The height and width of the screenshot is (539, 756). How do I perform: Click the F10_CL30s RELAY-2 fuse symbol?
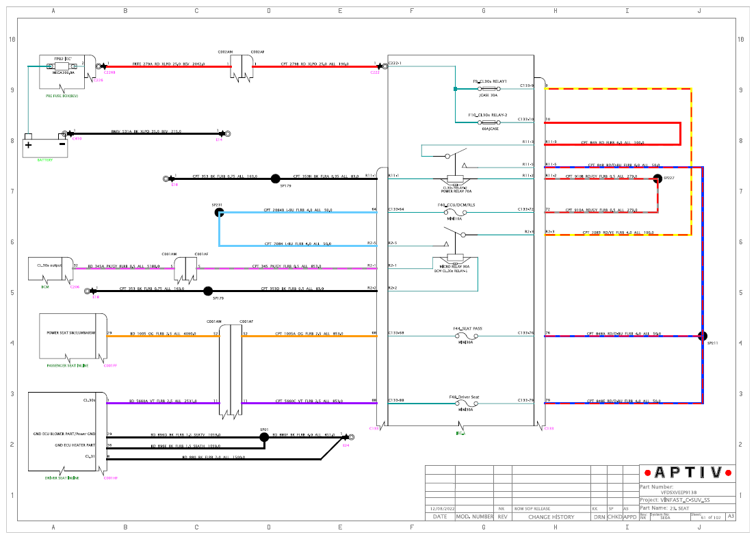[x=488, y=122]
